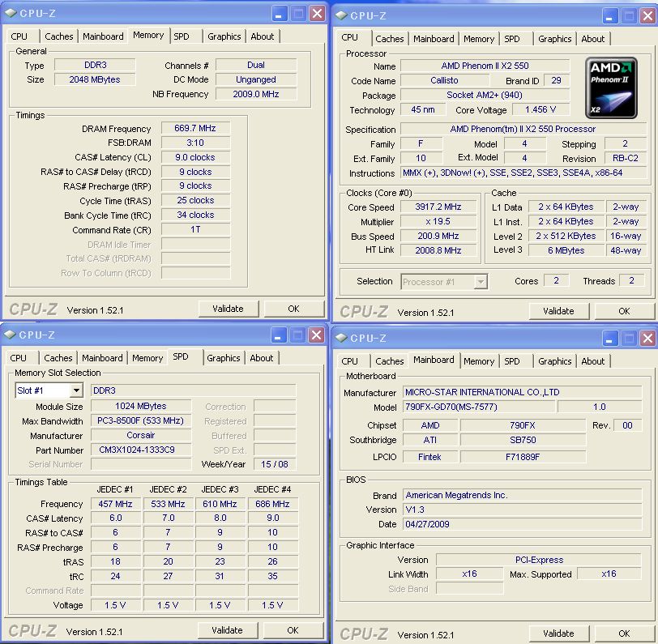Open About tab in Mainboard window
Viewport: 658px width, 644px height.
[x=593, y=361]
